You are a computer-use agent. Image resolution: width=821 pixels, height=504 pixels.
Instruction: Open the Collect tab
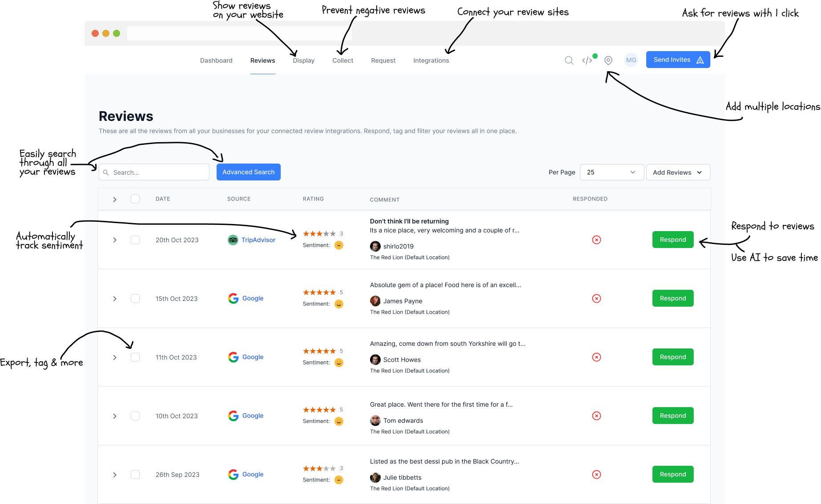(342, 60)
